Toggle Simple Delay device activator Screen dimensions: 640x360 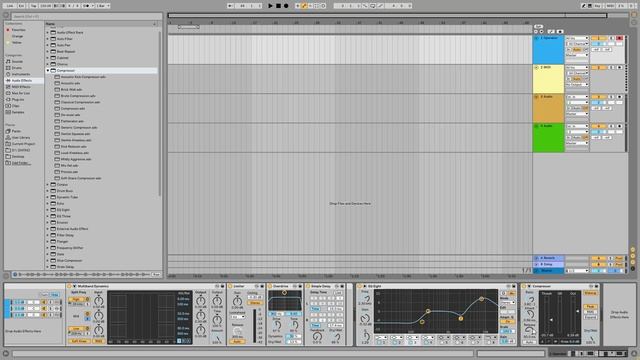[308, 287]
